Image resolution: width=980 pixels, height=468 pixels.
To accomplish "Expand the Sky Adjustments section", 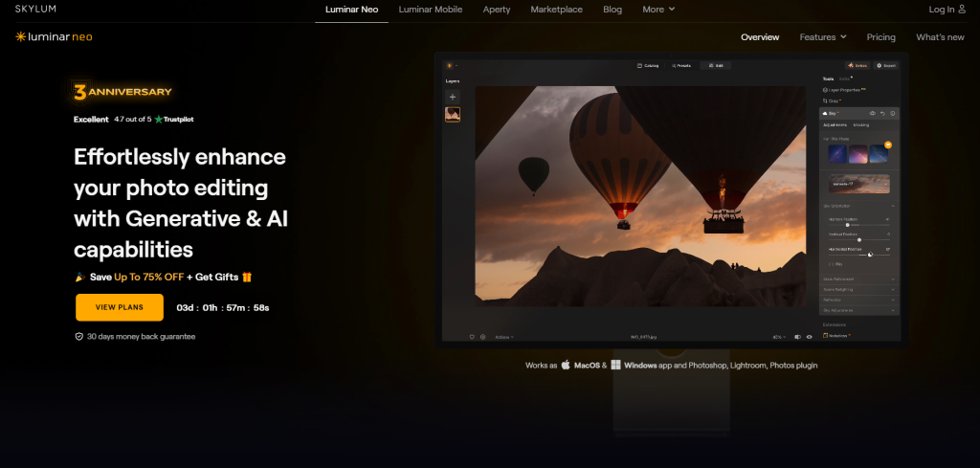I will click(x=859, y=310).
